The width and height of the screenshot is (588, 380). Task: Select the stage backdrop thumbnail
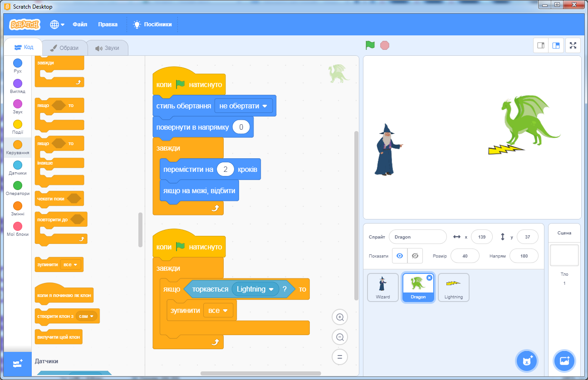point(564,255)
